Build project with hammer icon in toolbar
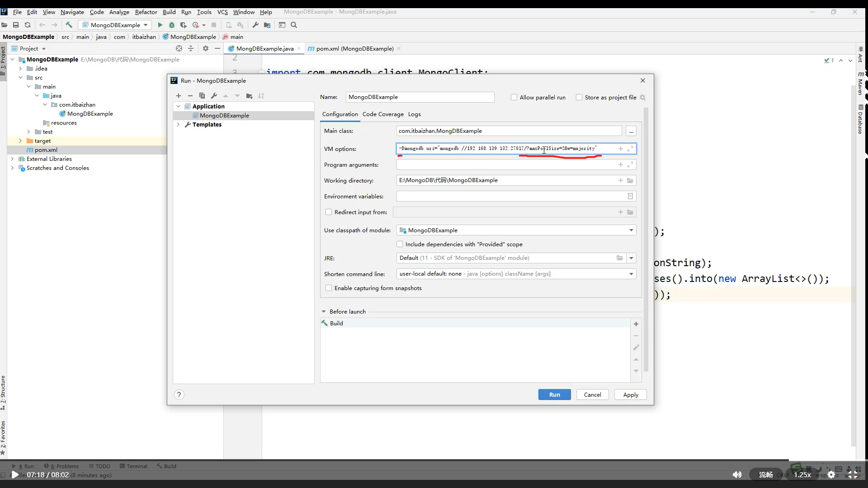Image resolution: width=868 pixels, height=488 pixels. (69, 25)
